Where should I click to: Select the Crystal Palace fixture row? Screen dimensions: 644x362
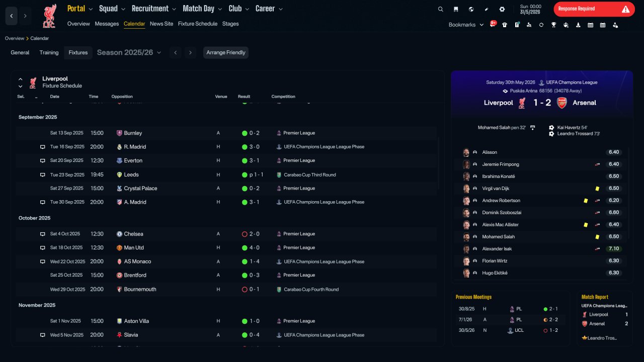[x=226, y=189]
